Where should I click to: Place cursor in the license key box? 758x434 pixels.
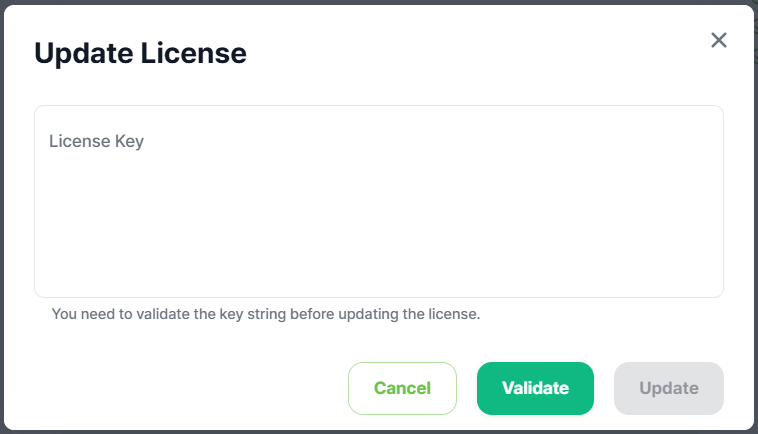click(378, 201)
